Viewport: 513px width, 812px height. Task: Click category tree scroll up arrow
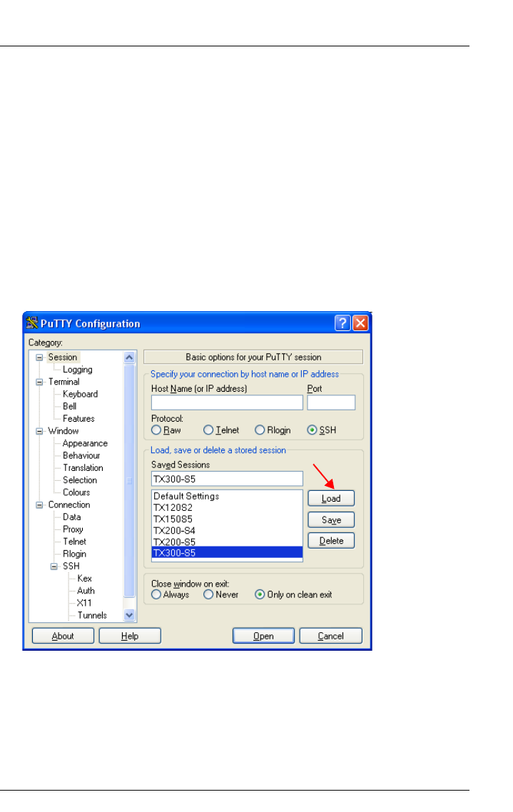[129, 357]
